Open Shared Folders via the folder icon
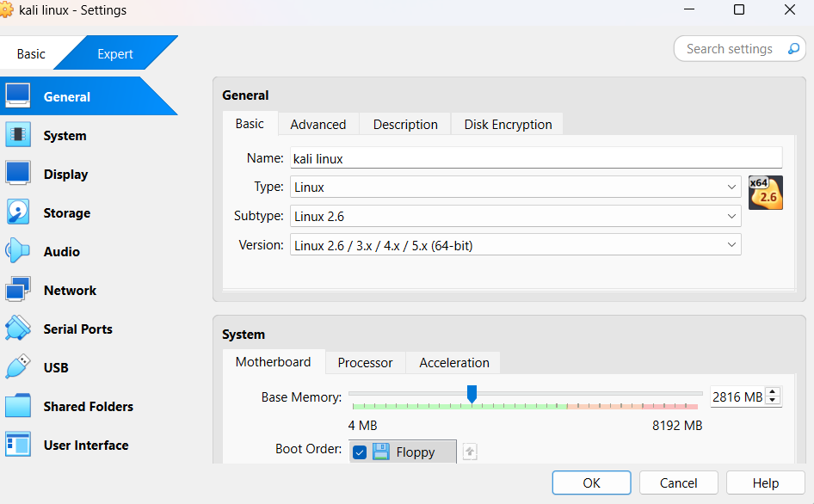Screen dimensions: 814x504 [x=18, y=406]
